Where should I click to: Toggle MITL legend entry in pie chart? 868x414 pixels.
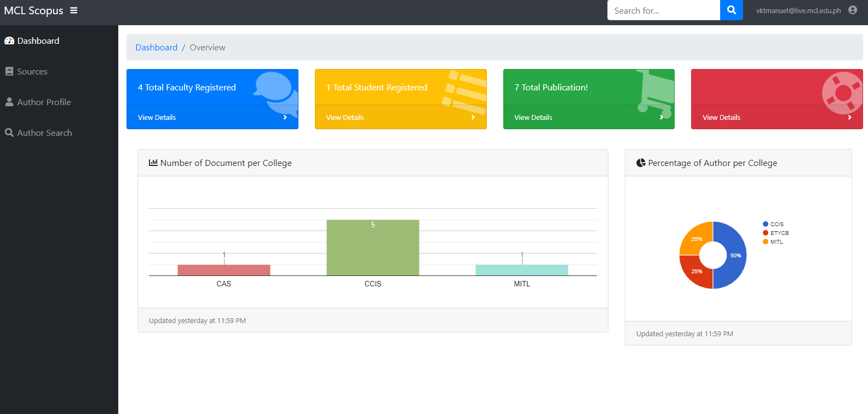pyautogui.click(x=773, y=242)
